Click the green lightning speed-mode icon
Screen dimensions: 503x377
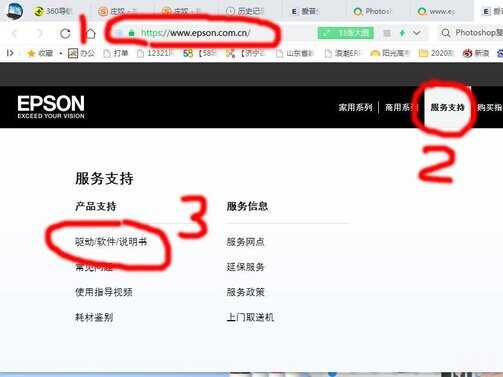(402, 33)
